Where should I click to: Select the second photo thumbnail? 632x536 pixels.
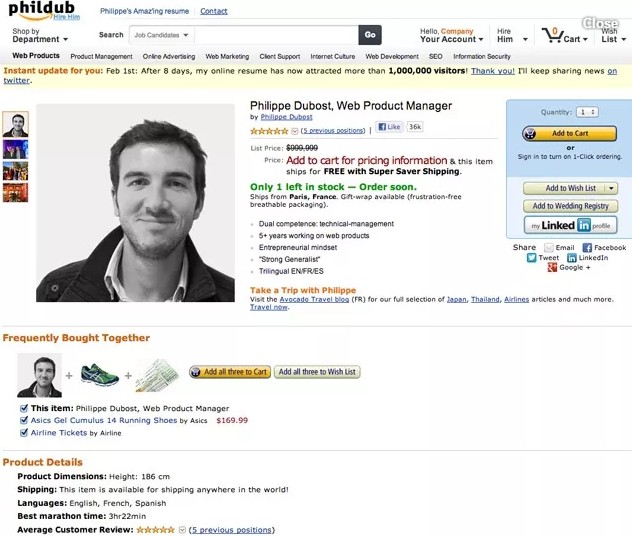pyautogui.click(x=15, y=149)
